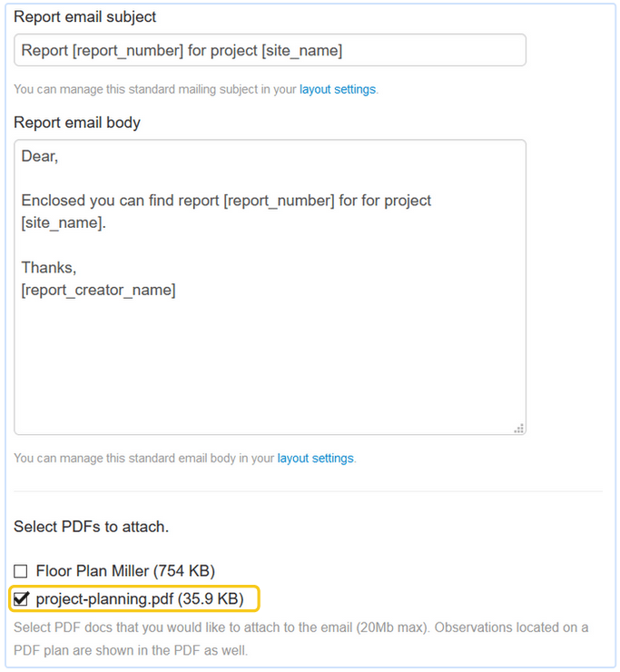Viewport: 620px width, 672px height.
Task: Open layout settings link below email body
Action: click(x=315, y=459)
